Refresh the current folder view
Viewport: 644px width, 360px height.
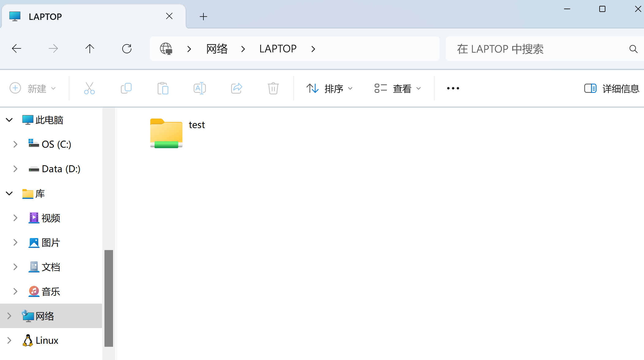coord(127,48)
